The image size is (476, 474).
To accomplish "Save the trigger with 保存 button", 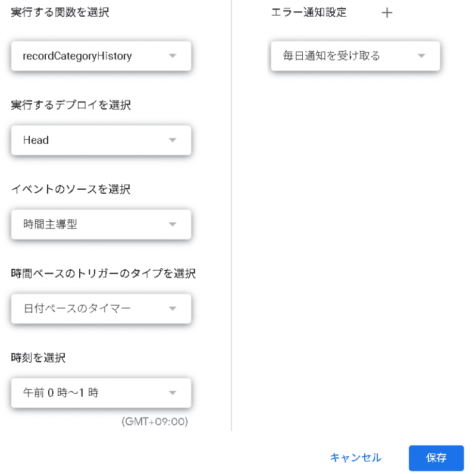I will tap(436, 458).
